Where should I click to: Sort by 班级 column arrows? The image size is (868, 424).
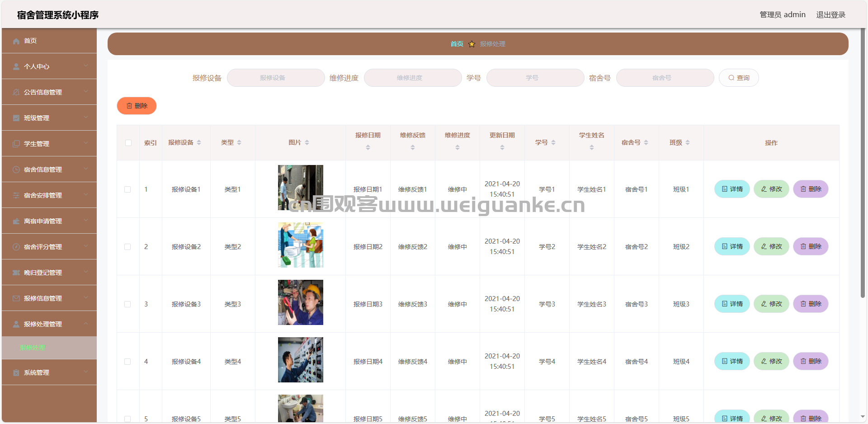click(x=688, y=143)
